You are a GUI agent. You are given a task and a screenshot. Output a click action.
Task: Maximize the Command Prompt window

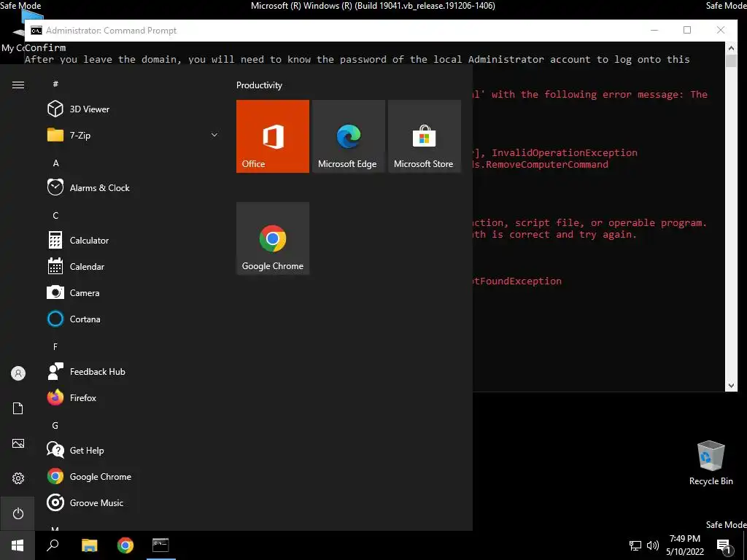click(687, 30)
